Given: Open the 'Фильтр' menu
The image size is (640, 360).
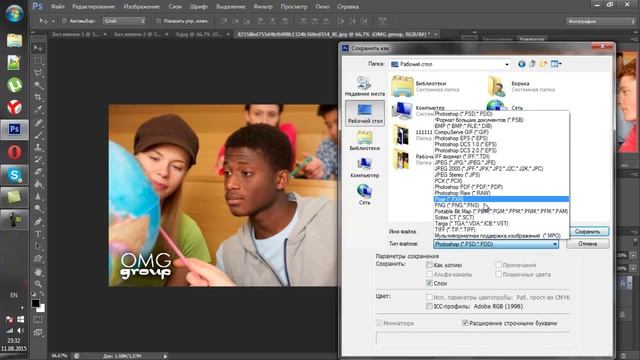Looking at the screenshot, I should click(262, 7).
